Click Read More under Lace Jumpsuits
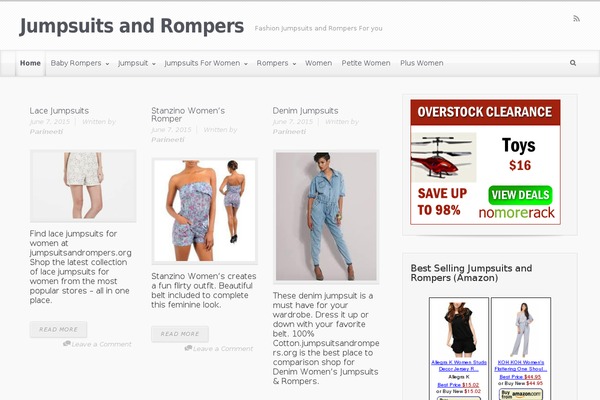The image size is (600, 400). coord(59,330)
